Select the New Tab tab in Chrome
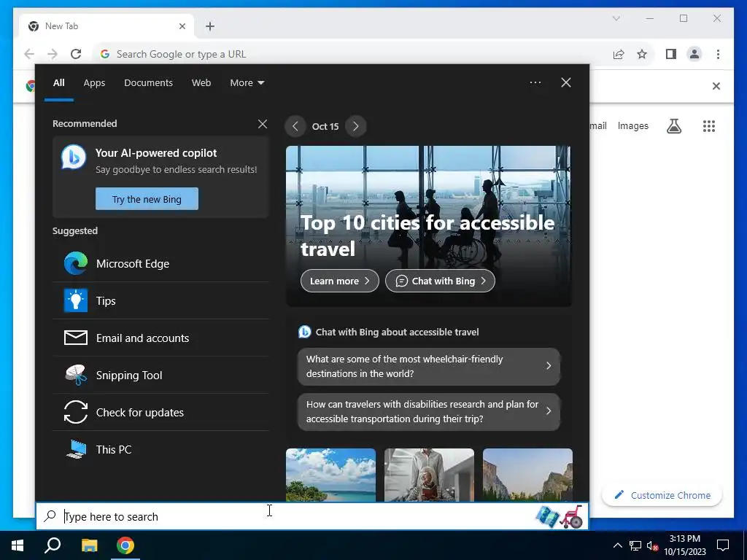747x560 pixels. [x=107, y=26]
